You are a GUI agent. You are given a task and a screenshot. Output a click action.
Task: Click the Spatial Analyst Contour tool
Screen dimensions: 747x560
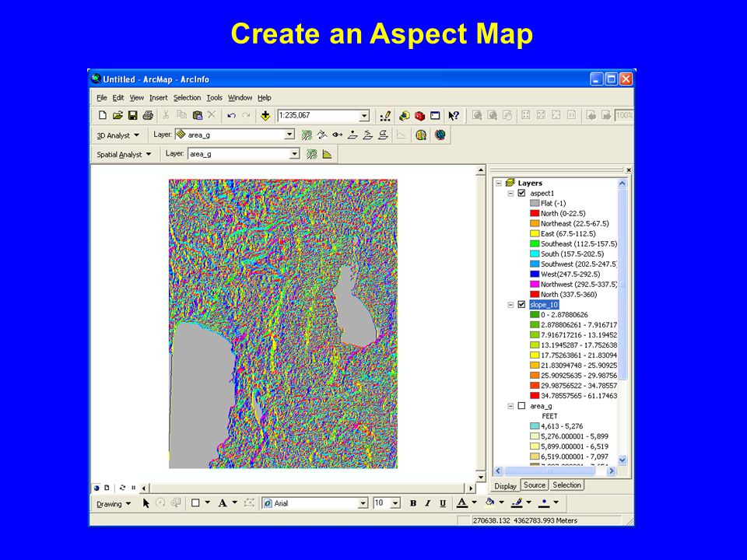[312, 154]
